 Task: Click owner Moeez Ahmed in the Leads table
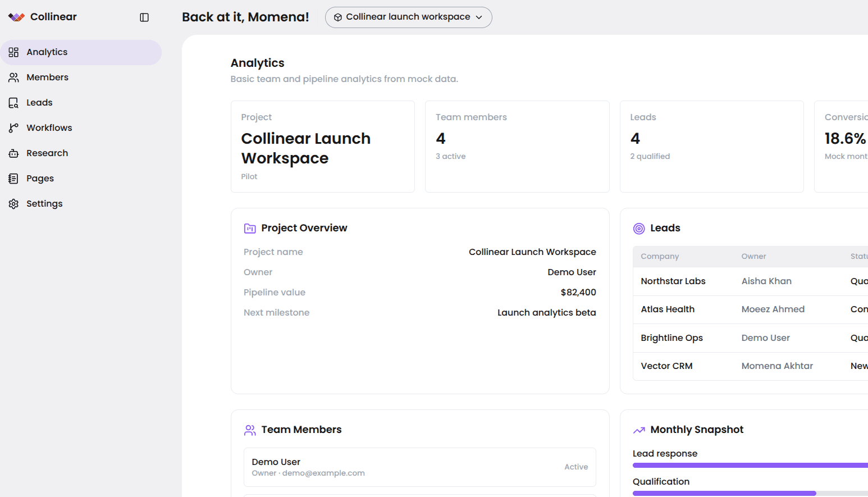(x=773, y=309)
